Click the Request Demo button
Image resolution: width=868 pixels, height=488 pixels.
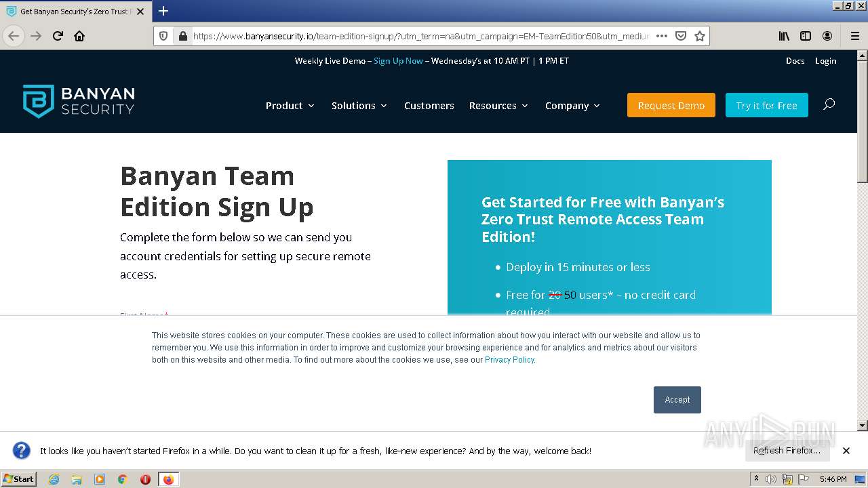(671, 105)
